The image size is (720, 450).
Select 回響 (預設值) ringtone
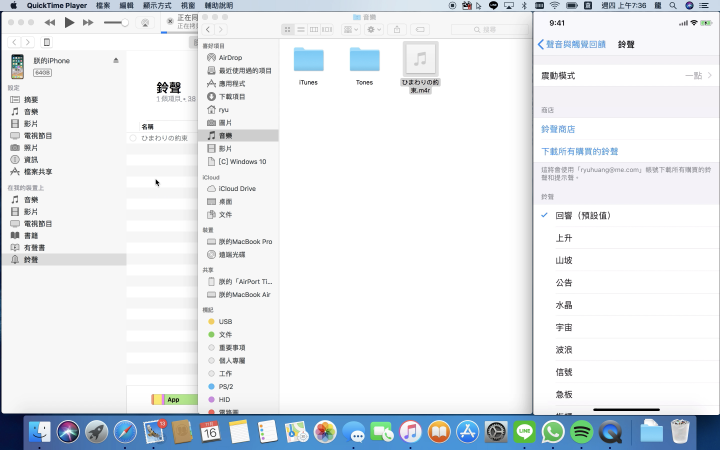(x=626, y=215)
